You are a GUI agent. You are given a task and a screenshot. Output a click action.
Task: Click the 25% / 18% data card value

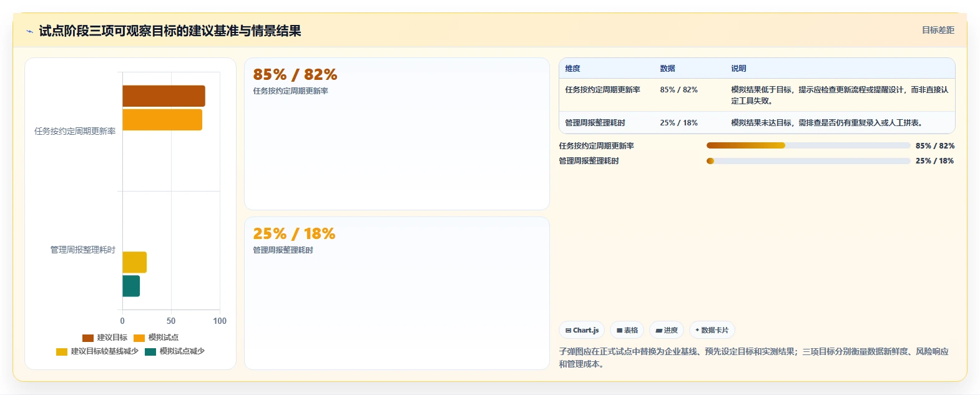point(294,234)
